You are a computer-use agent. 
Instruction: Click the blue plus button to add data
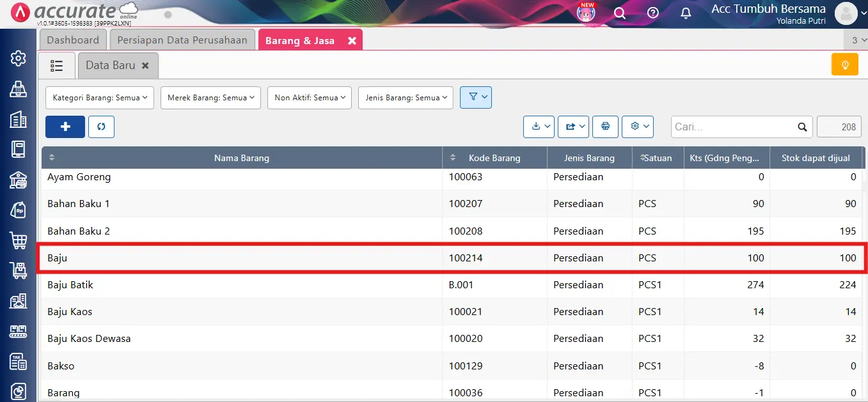click(65, 127)
